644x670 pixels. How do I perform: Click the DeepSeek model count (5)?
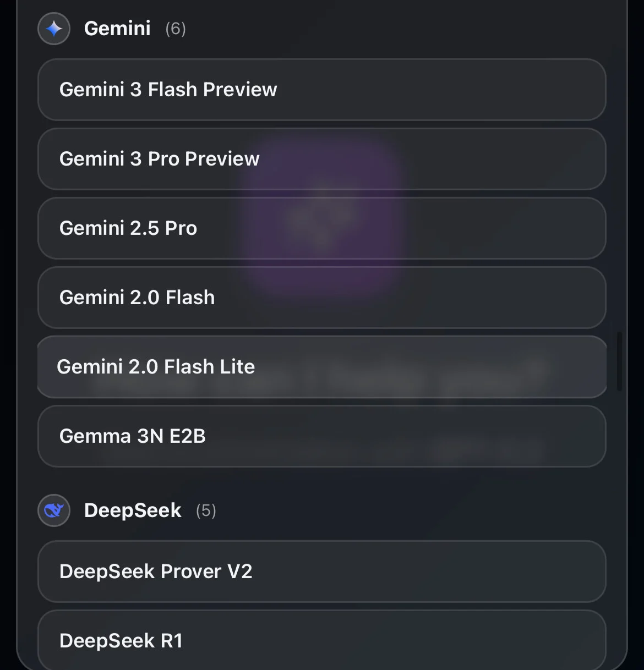click(x=206, y=510)
